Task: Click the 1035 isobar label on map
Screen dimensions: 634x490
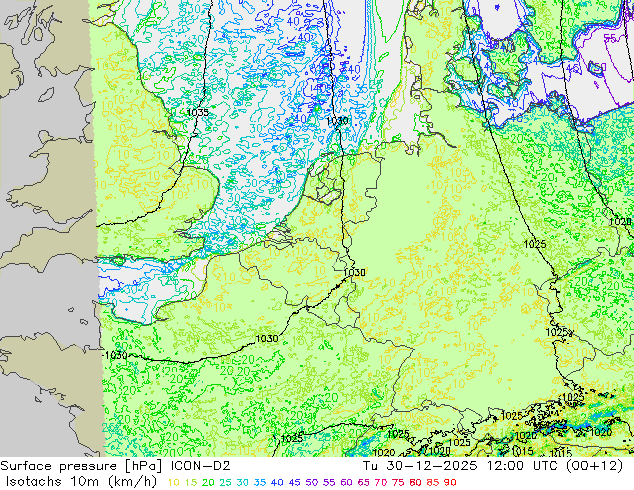Action: pos(198,112)
